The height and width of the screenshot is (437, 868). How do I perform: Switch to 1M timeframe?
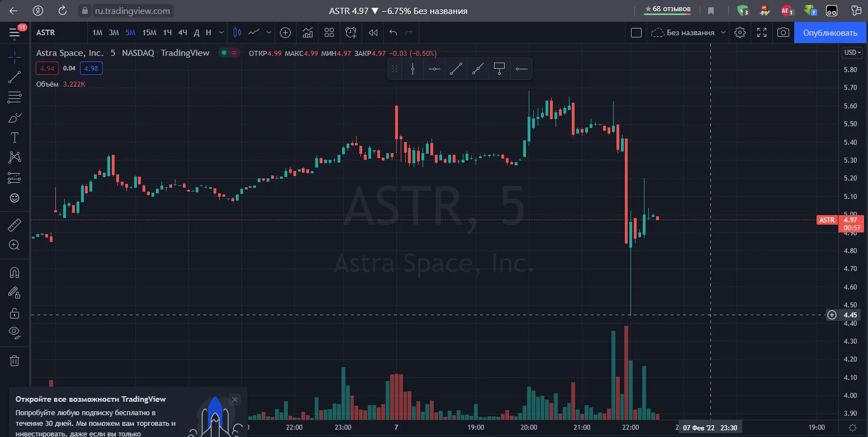click(97, 33)
